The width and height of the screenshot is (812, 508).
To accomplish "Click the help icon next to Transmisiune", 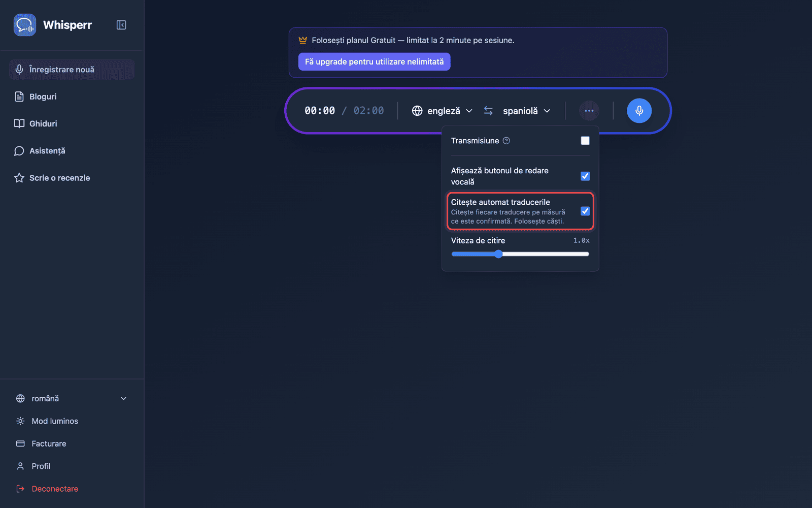I will (x=506, y=141).
